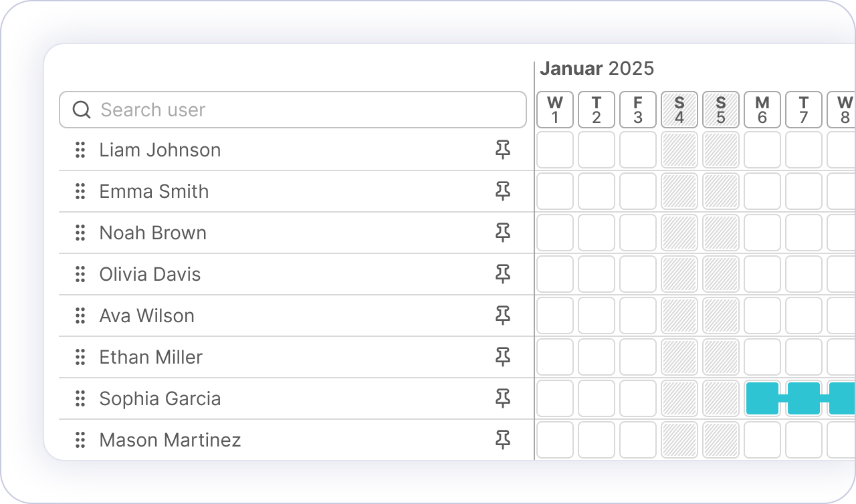Focus the Search user field
The height and width of the screenshot is (504, 856).
(x=301, y=110)
